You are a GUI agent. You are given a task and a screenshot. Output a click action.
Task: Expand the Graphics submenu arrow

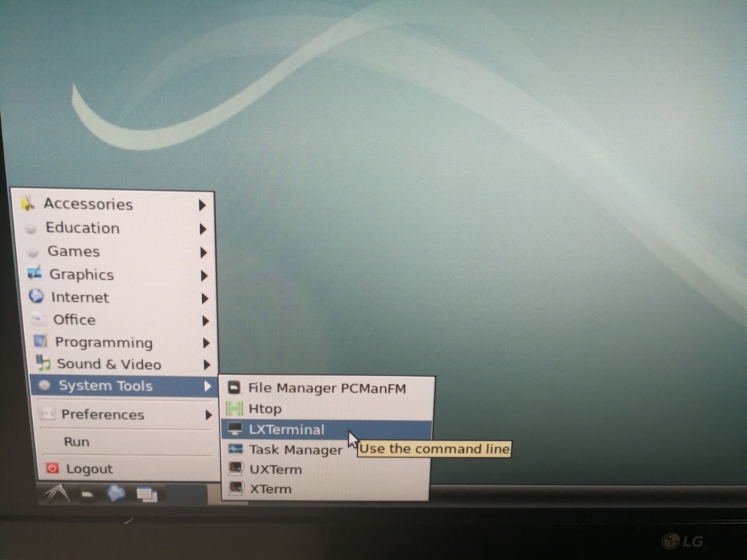[204, 276]
